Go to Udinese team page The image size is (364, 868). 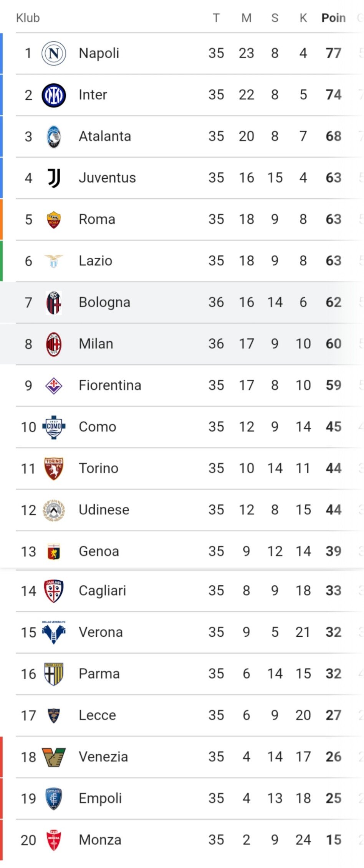(x=104, y=510)
